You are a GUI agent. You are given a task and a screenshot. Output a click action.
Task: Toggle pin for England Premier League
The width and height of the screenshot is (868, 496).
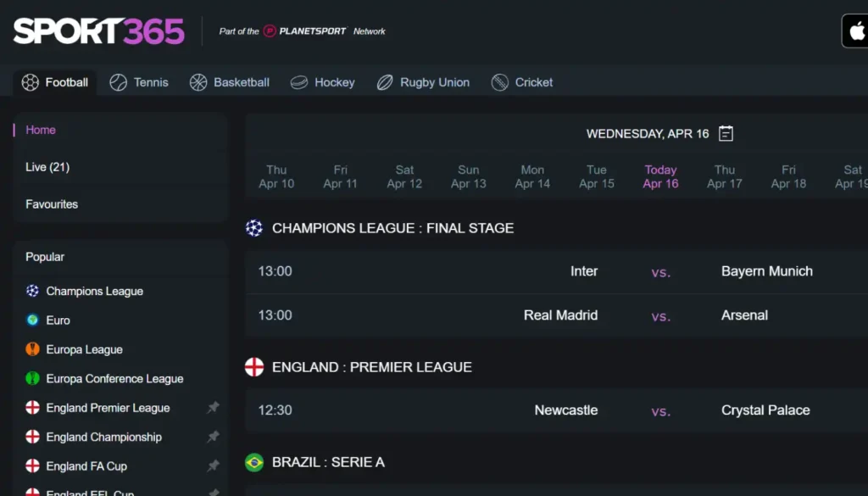[213, 408]
